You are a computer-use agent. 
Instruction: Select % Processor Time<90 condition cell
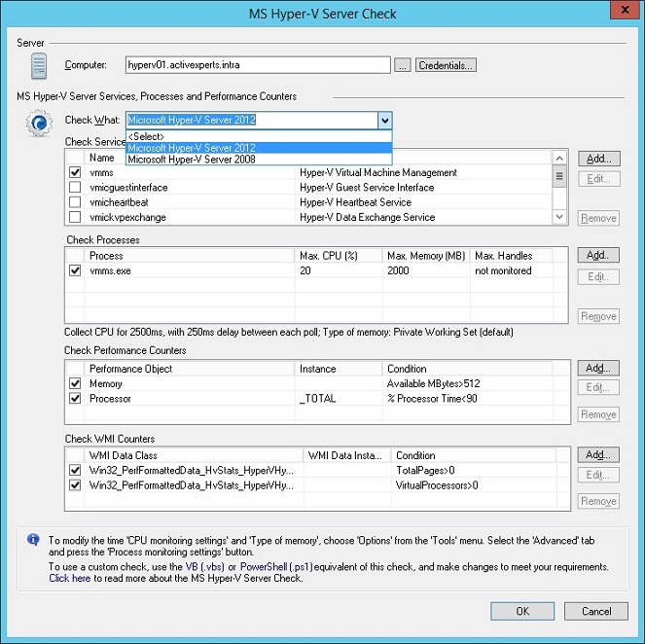pyautogui.click(x=432, y=399)
